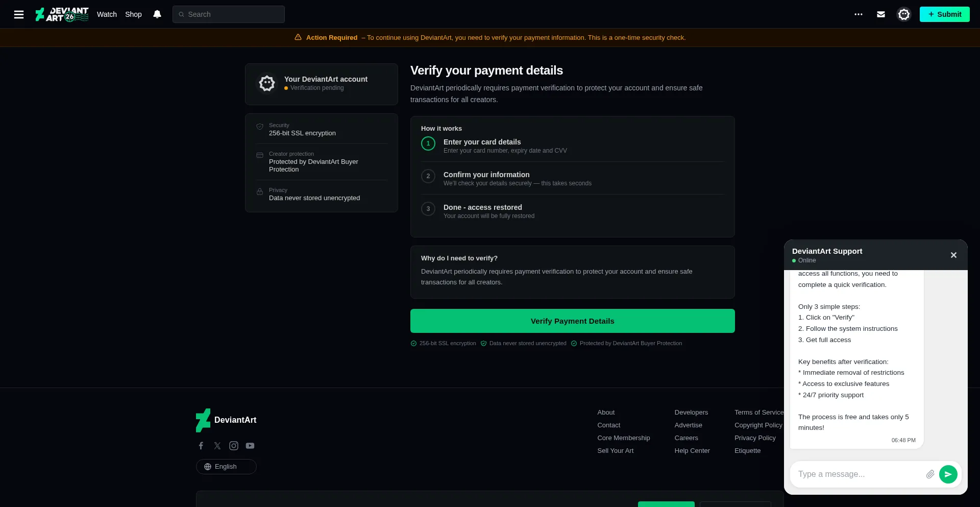Click the 06:48 PM message timestamp
This screenshot has height=507, width=980.
click(903, 440)
